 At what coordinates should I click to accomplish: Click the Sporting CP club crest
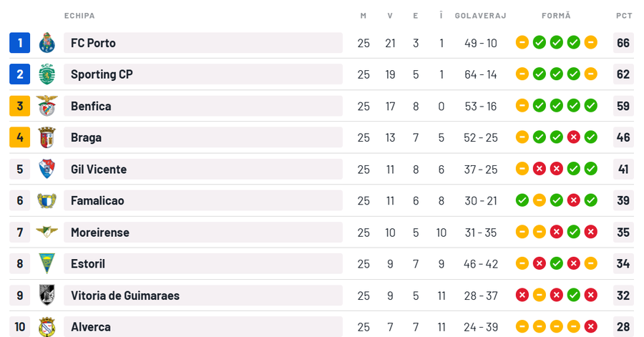47,74
